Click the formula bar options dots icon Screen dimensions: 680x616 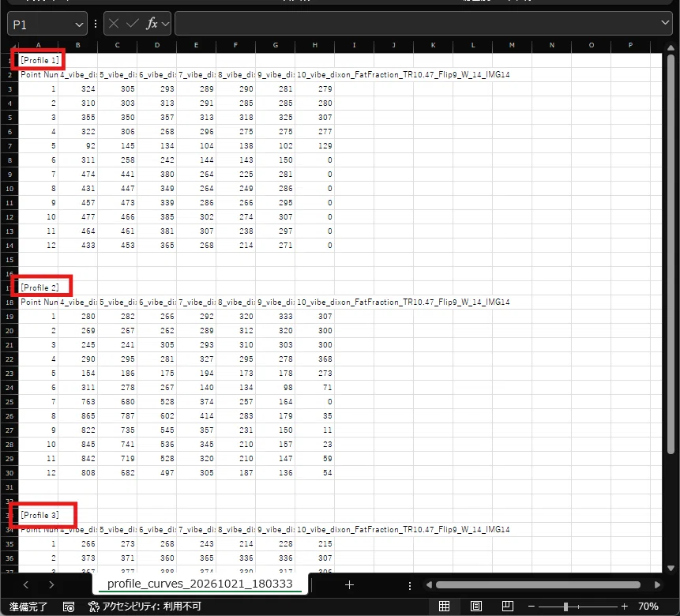point(96,24)
